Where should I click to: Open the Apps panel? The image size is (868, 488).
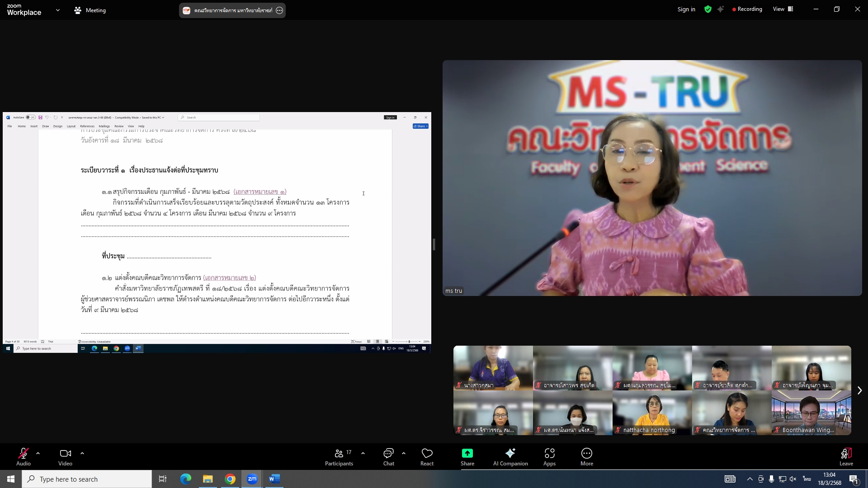point(549,457)
